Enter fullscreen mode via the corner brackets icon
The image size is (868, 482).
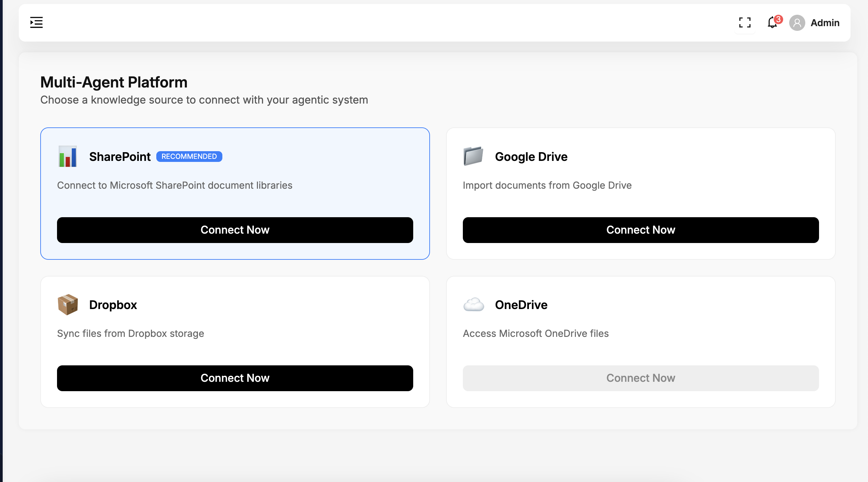(x=745, y=22)
